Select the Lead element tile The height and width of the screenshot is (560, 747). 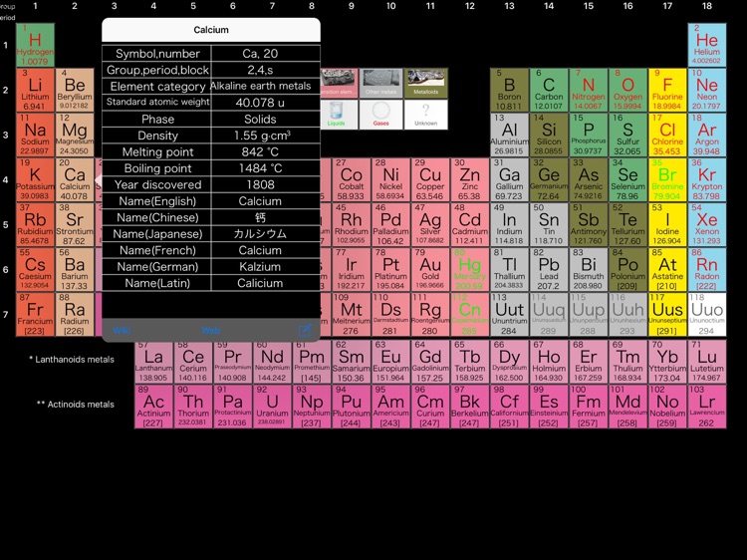[549, 269]
